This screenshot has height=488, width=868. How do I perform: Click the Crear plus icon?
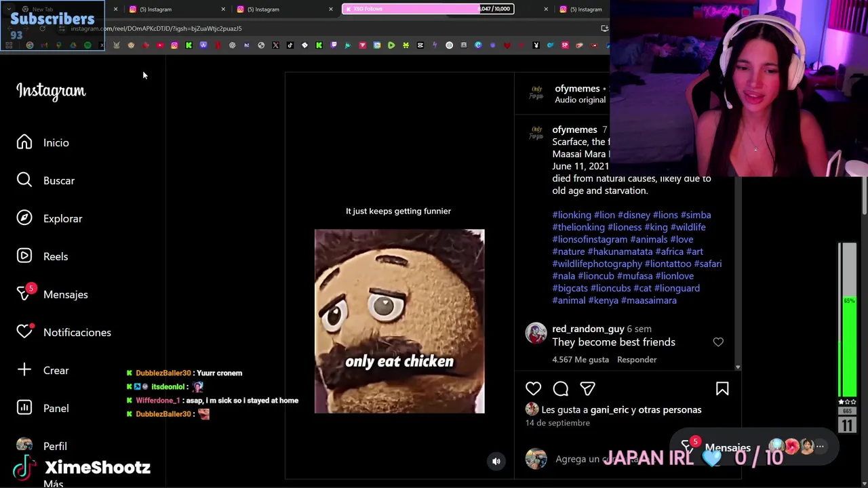[24, 370]
